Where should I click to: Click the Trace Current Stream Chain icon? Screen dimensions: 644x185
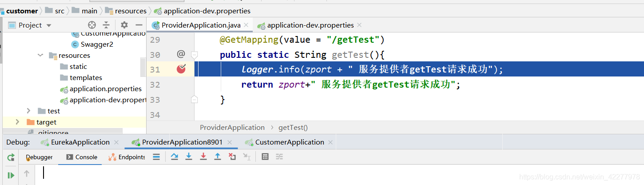[279, 157]
